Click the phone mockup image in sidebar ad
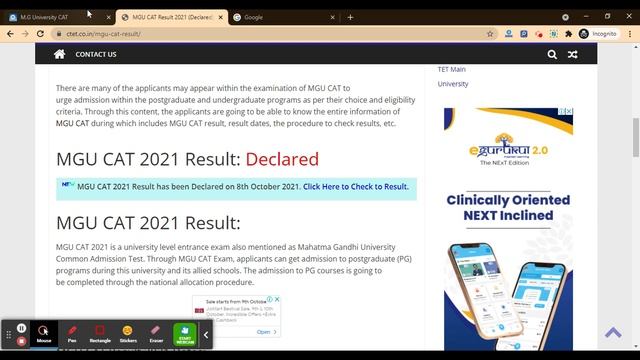 coord(508,296)
